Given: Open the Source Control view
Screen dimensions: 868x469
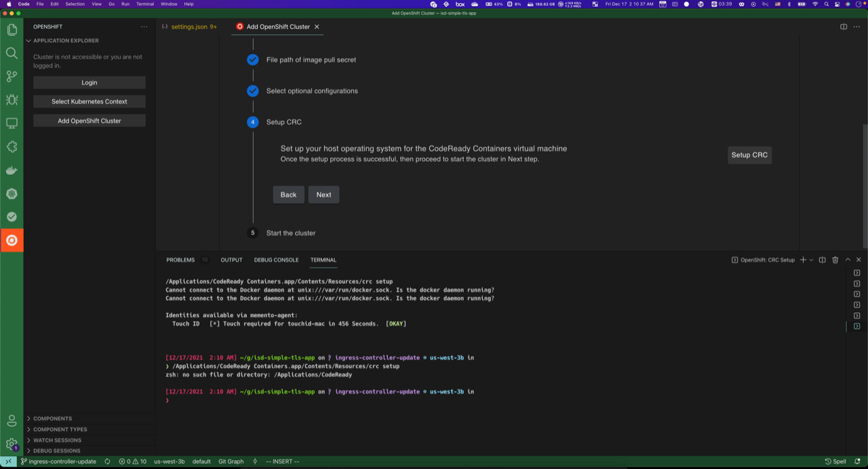Looking at the screenshot, I should [x=12, y=77].
